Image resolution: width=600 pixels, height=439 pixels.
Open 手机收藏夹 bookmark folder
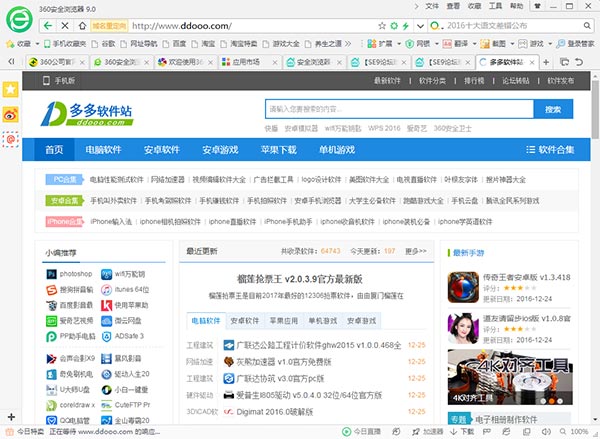65,44
